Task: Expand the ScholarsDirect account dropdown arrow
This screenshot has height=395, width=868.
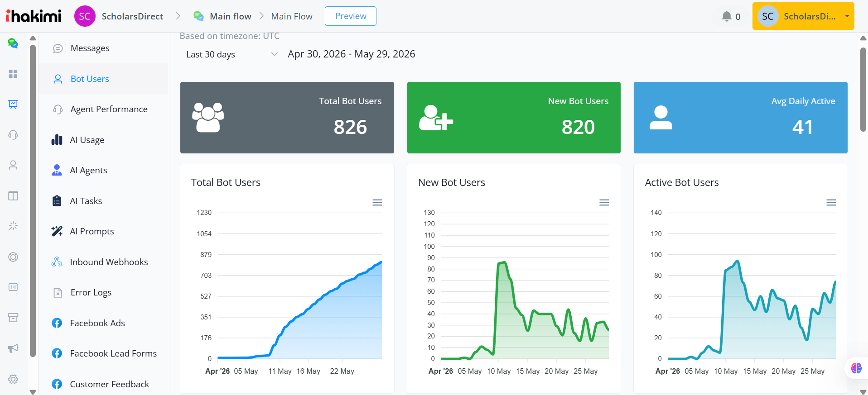Action: pos(847,16)
